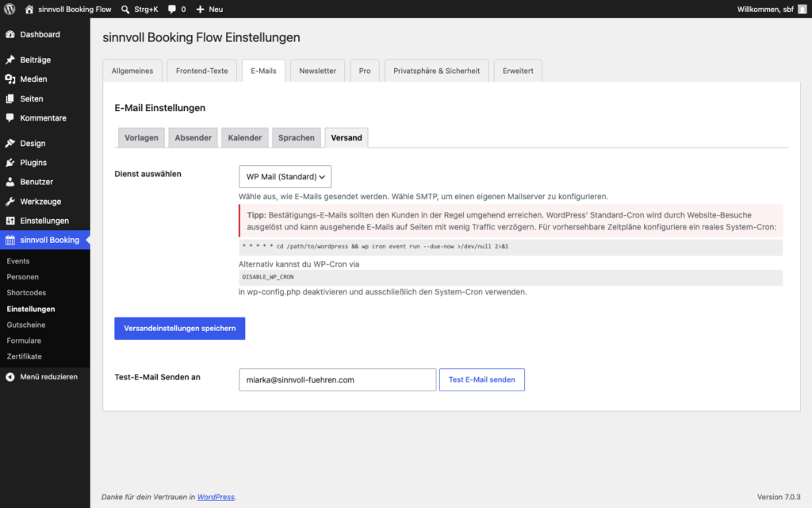The width and height of the screenshot is (812, 508).
Task: Click the Seiten pages icon
Action: coord(10,98)
